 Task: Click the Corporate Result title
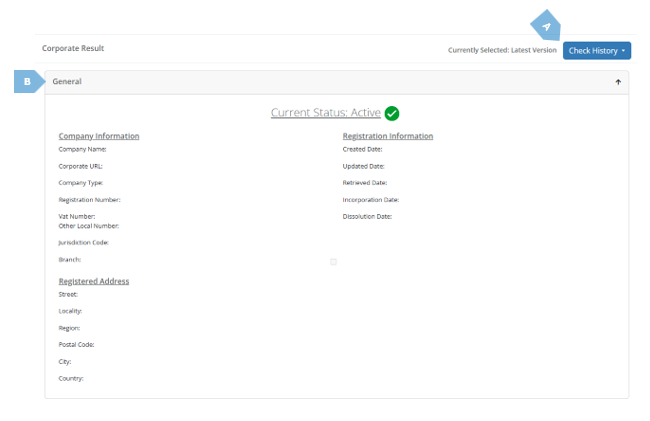[x=73, y=48]
